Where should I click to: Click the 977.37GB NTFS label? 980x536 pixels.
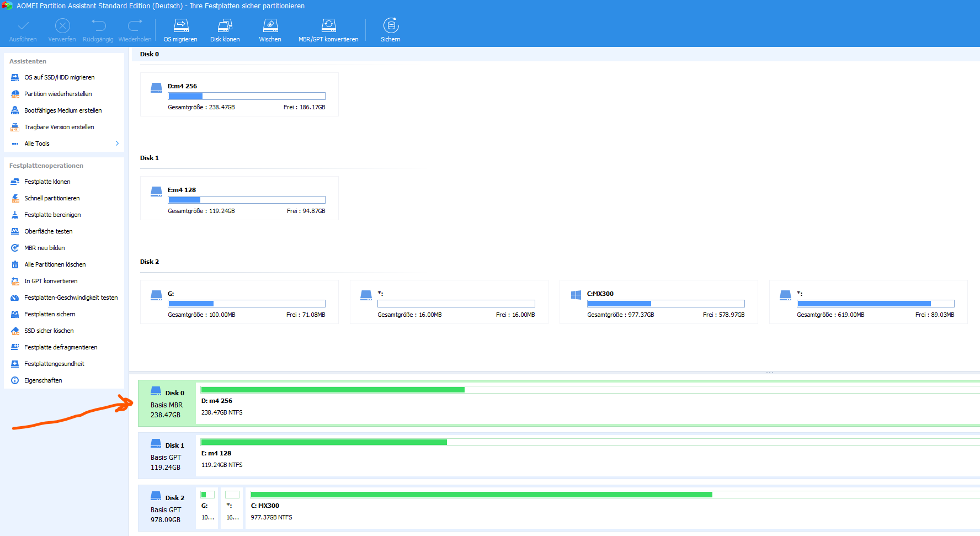[271, 517]
